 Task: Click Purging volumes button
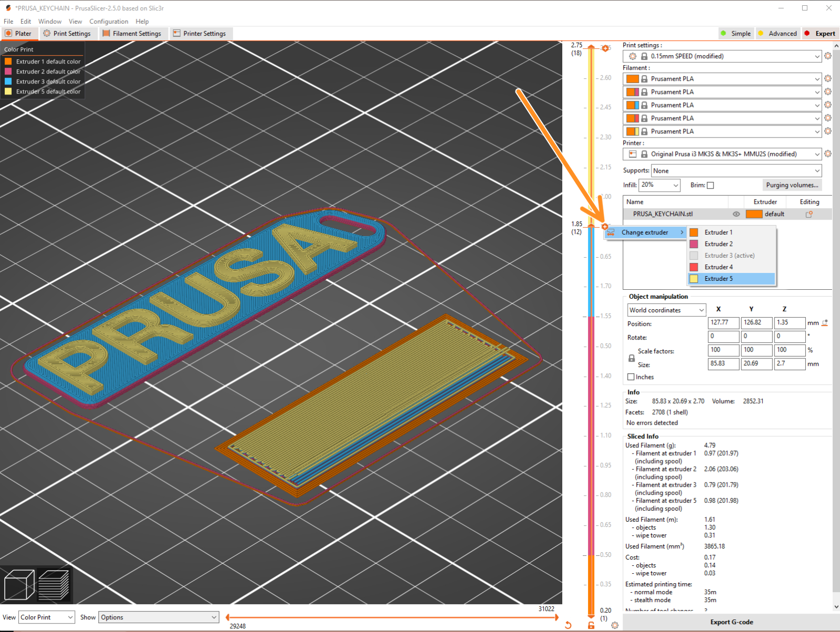[x=792, y=185]
